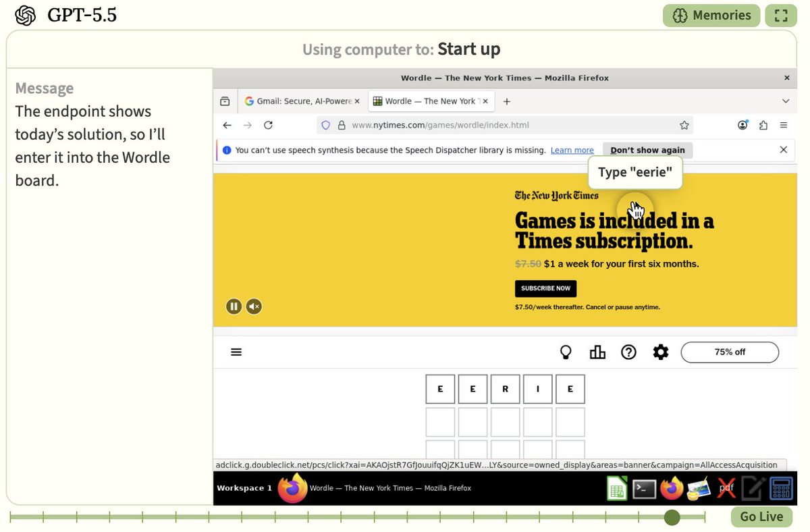Open the Firefox account icon
The height and width of the screenshot is (532, 810).
point(743,125)
